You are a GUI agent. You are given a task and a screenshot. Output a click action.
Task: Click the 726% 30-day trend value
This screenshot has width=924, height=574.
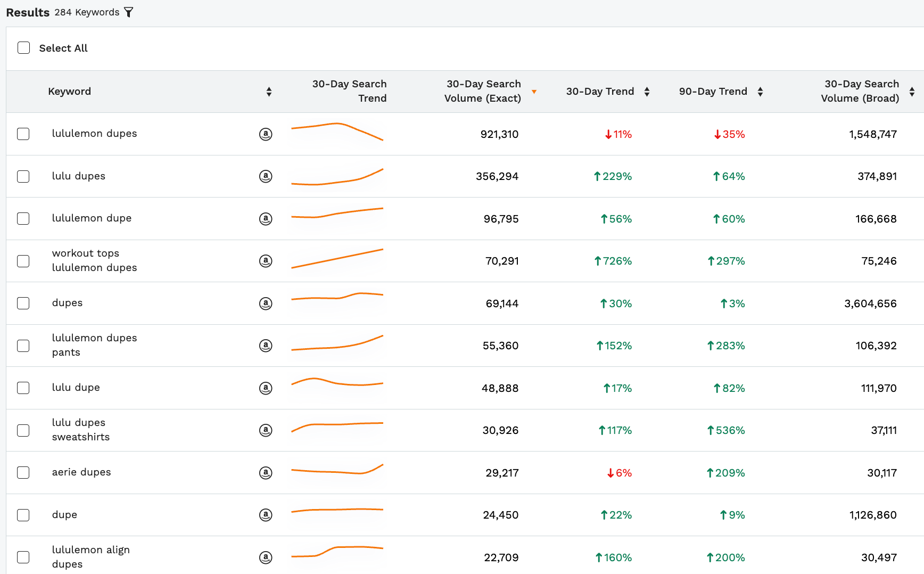[x=613, y=261]
